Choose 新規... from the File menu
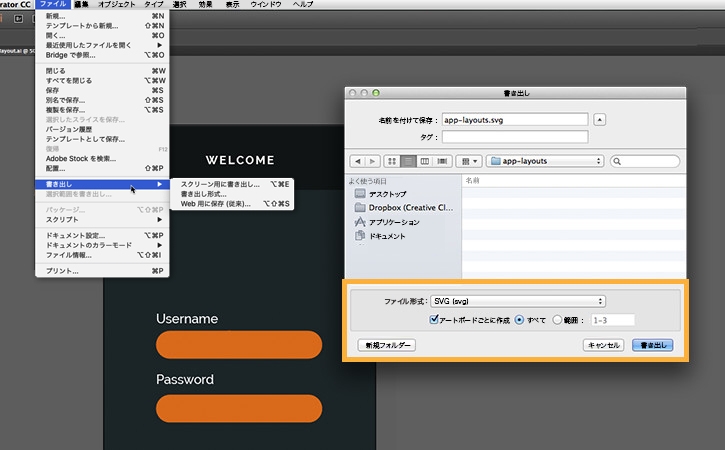This screenshot has height=450, width=725. (x=102, y=16)
